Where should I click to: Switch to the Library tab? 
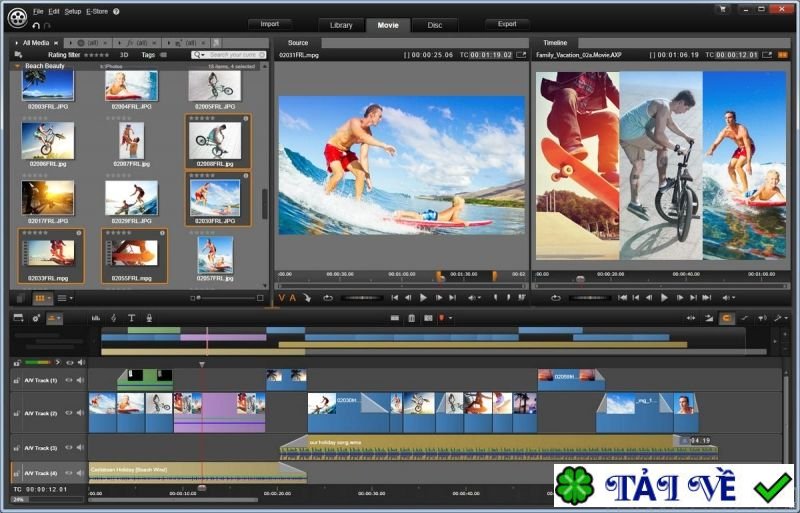click(x=342, y=25)
